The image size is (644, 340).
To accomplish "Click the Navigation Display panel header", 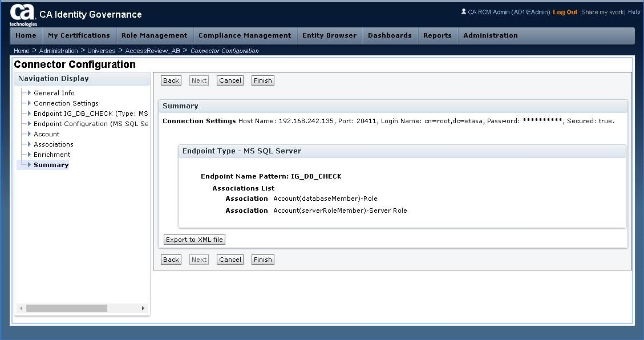I will 83,78.
